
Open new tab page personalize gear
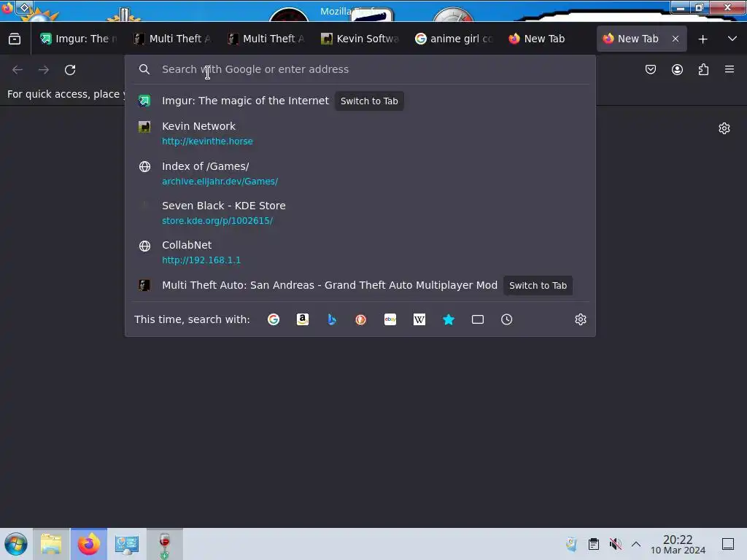pyautogui.click(x=724, y=128)
